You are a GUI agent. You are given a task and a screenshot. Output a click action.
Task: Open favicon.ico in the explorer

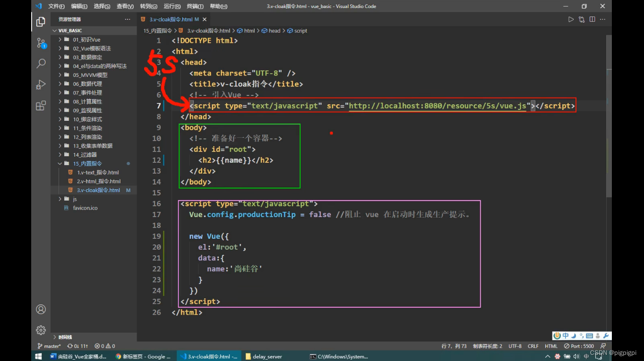[x=94, y=208]
